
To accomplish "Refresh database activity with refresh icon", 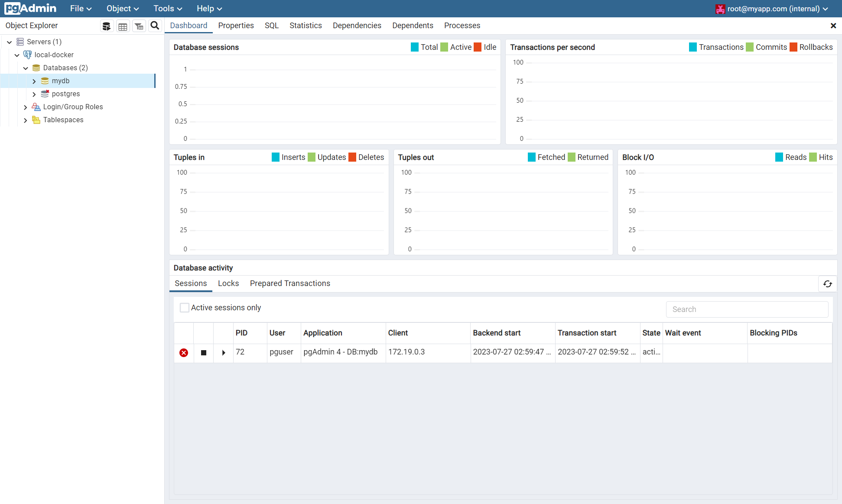I will [x=827, y=284].
